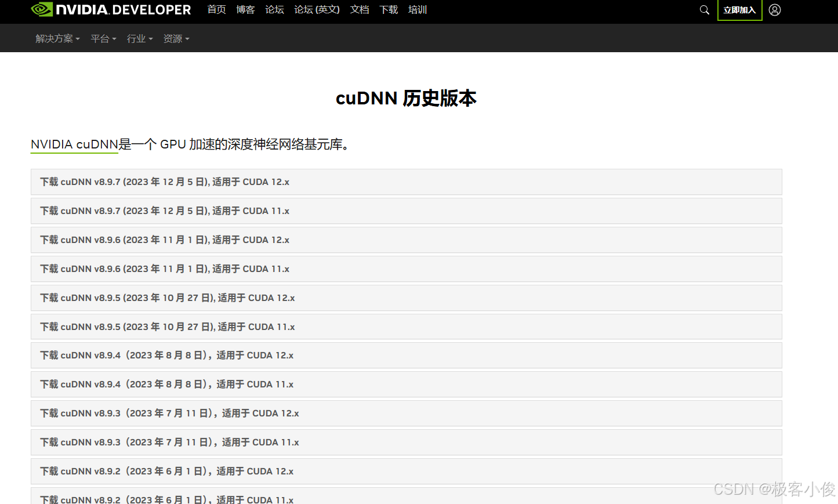Open the user account profile icon
838x504 pixels.
point(775,10)
